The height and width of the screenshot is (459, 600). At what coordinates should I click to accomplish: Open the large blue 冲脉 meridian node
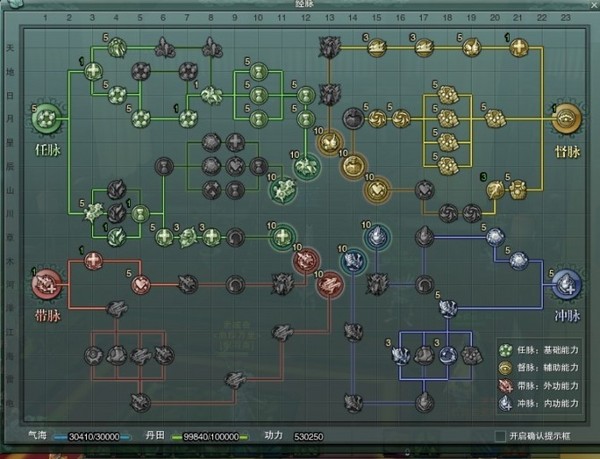(x=567, y=284)
